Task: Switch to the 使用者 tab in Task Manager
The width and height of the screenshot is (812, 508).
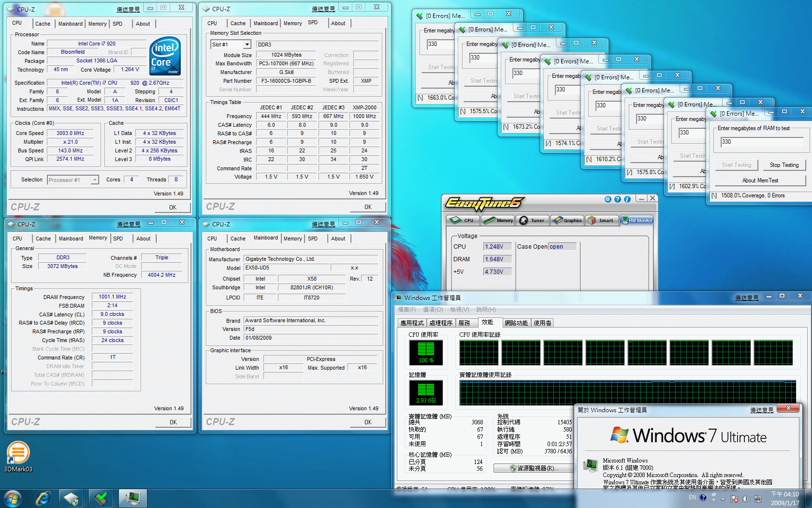Action: (542, 323)
